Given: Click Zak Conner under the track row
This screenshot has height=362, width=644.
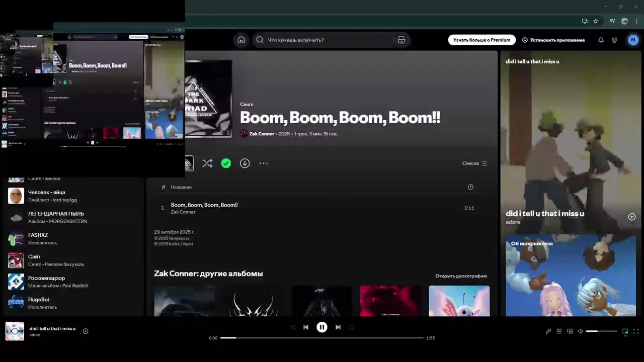Looking at the screenshot, I should click(183, 212).
